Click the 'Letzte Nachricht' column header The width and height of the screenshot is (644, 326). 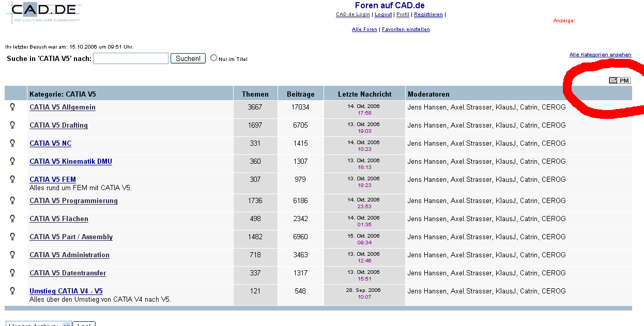365,94
